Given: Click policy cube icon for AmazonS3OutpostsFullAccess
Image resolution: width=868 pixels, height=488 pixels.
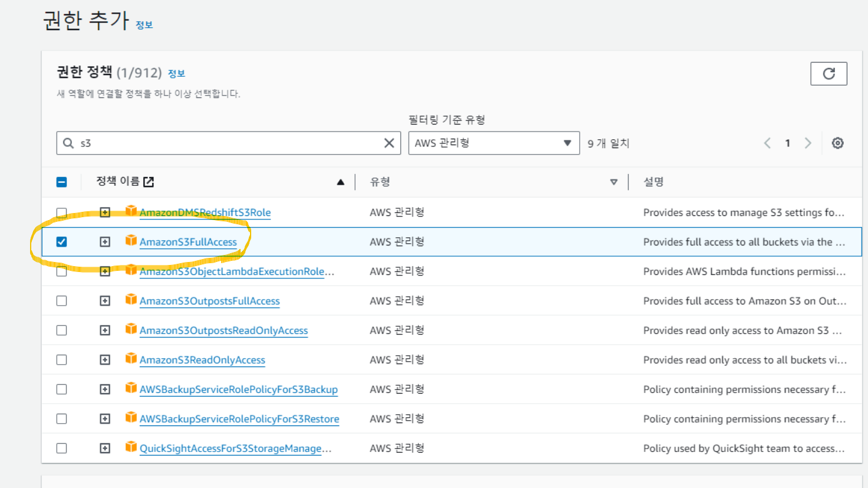Looking at the screenshot, I should [x=131, y=300].
